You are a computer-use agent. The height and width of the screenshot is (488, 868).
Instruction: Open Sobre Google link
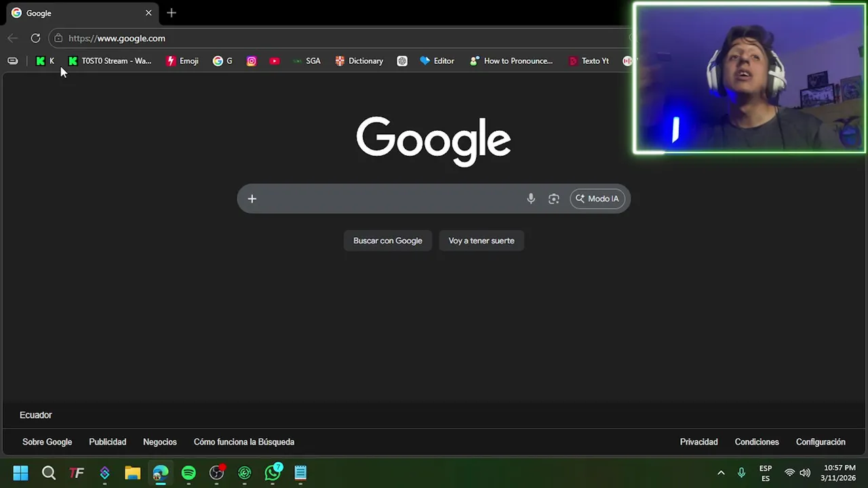[47, 442]
